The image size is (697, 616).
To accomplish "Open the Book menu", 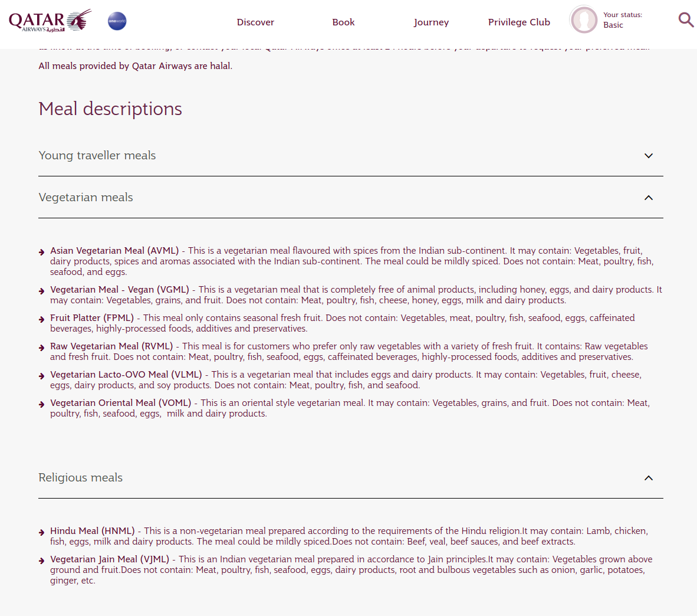I will (x=343, y=22).
